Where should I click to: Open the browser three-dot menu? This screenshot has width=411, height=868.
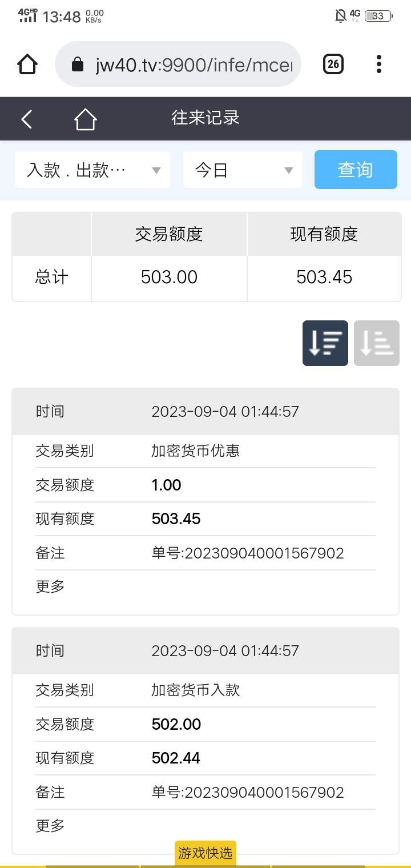click(x=378, y=64)
